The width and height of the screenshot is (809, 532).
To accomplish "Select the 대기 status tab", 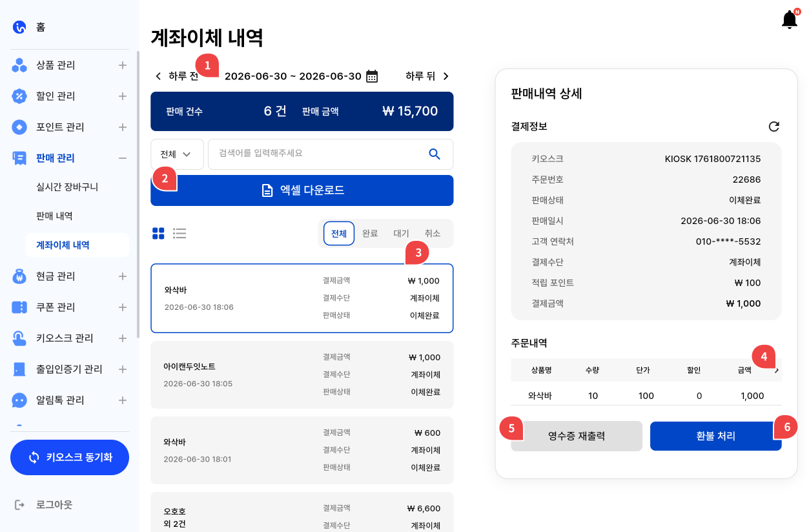I will [401, 234].
